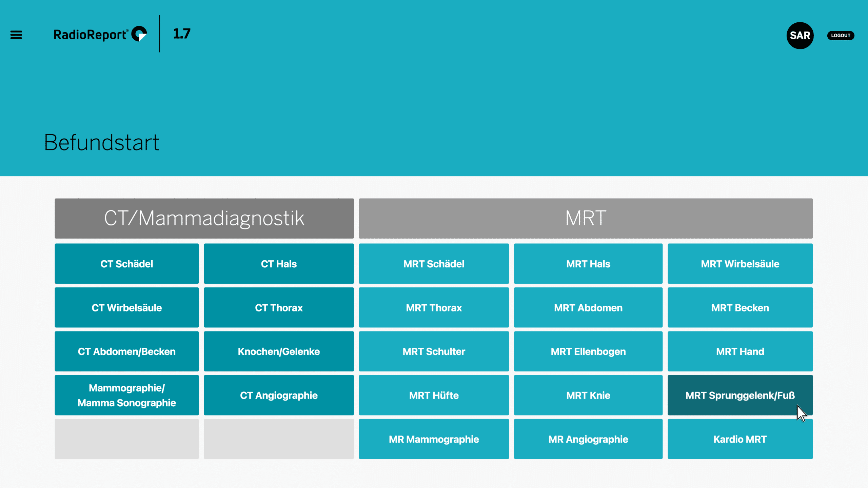The height and width of the screenshot is (488, 868).
Task: Click highlighted MRT Sprunggelenk/Fuß tile
Action: point(740,395)
